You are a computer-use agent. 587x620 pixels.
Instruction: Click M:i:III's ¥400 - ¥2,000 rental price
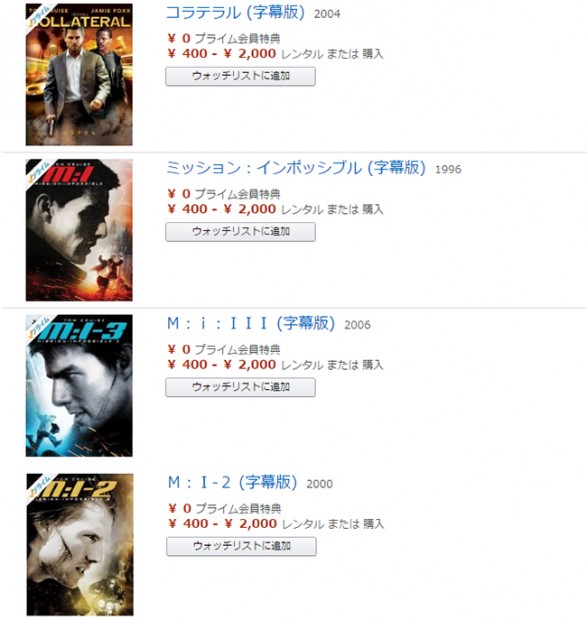(222, 364)
